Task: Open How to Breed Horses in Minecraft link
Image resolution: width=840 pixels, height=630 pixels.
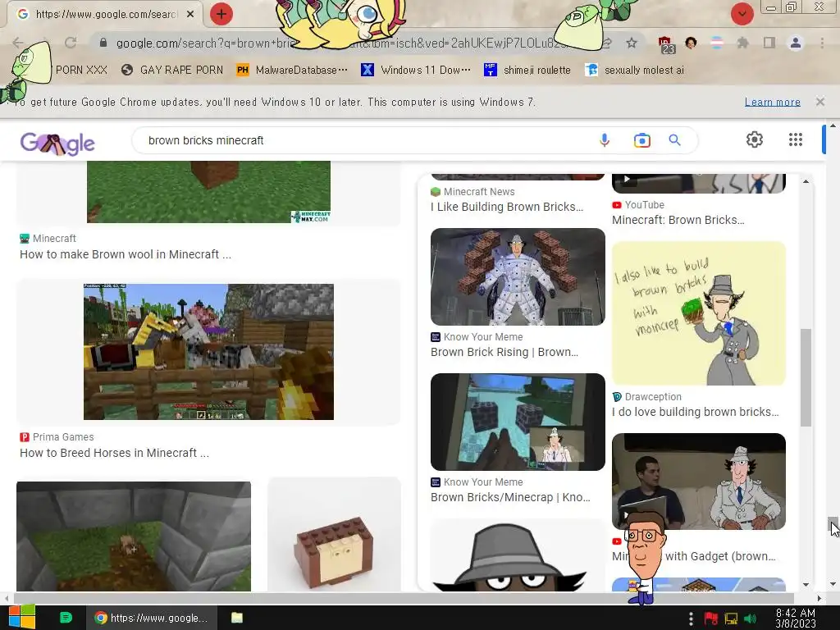Action: (114, 453)
